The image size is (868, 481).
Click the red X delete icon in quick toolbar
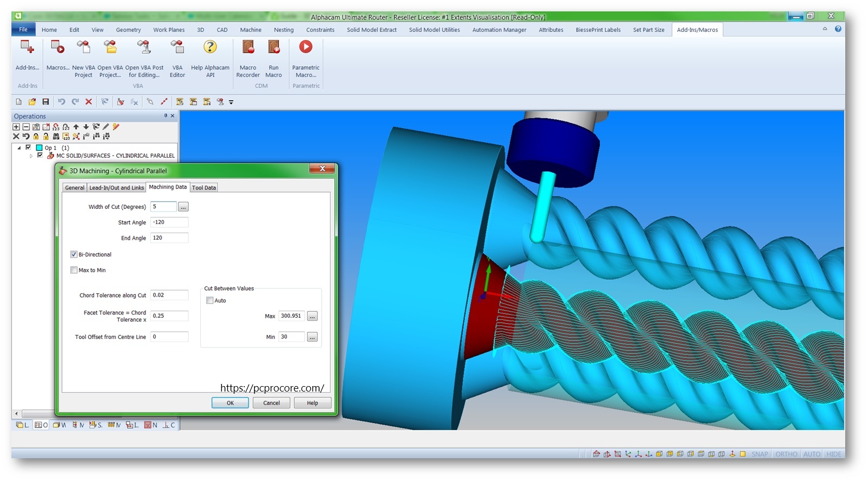pyautogui.click(x=88, y=101)
